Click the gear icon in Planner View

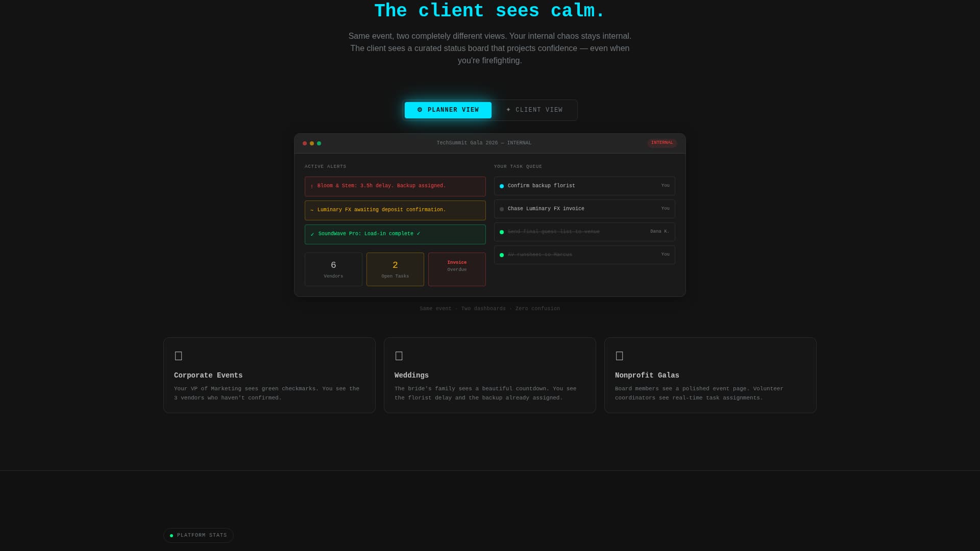(420, 110)
